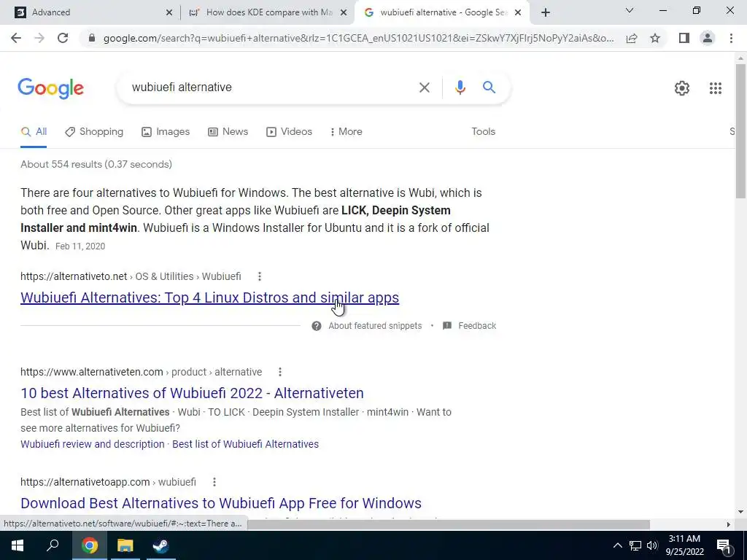Show hidden system tray icons
This screenshot has height=560, width=747.
(617, 545)
